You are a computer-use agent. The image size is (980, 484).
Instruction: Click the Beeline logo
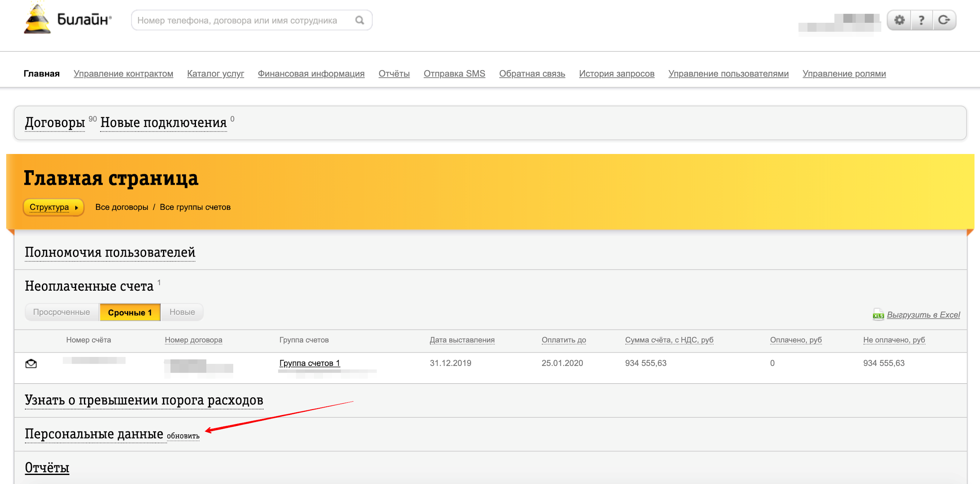click(67, 19)
